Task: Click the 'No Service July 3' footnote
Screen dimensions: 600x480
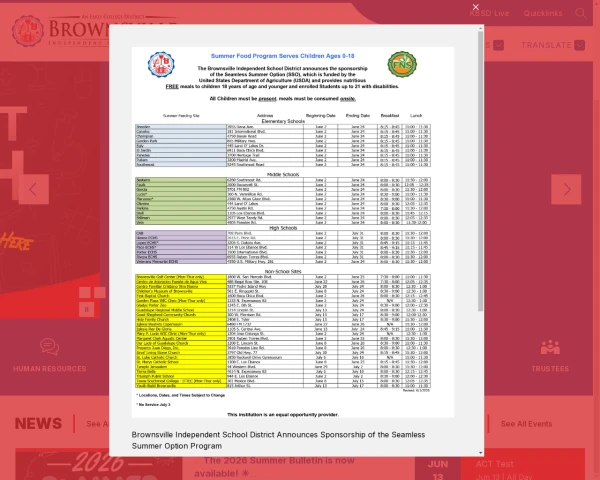Action: 153,404
